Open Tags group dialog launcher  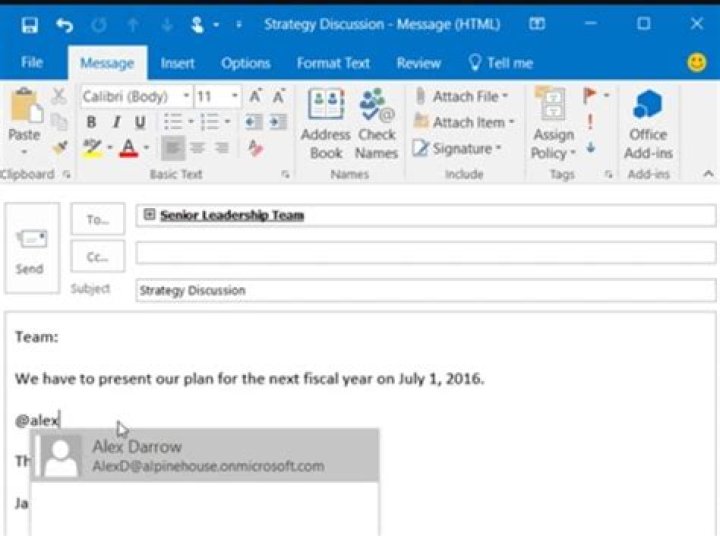609,175
